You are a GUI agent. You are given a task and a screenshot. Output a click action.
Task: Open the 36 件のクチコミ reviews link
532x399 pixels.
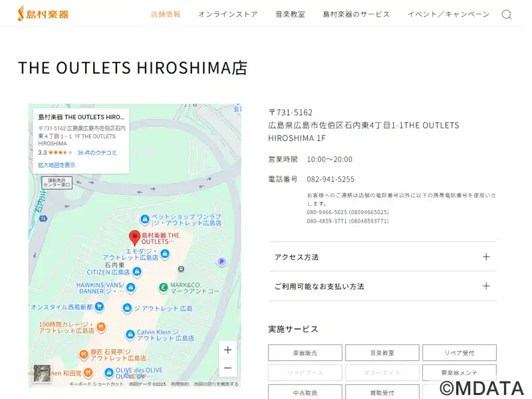[x=96, y=153]
